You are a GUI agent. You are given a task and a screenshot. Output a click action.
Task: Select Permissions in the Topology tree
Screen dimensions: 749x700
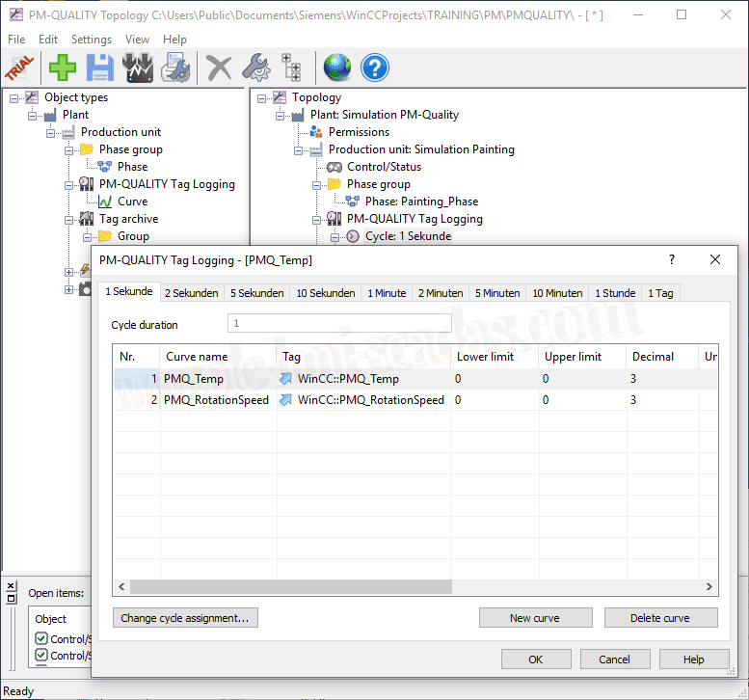[x=359, y=132]
